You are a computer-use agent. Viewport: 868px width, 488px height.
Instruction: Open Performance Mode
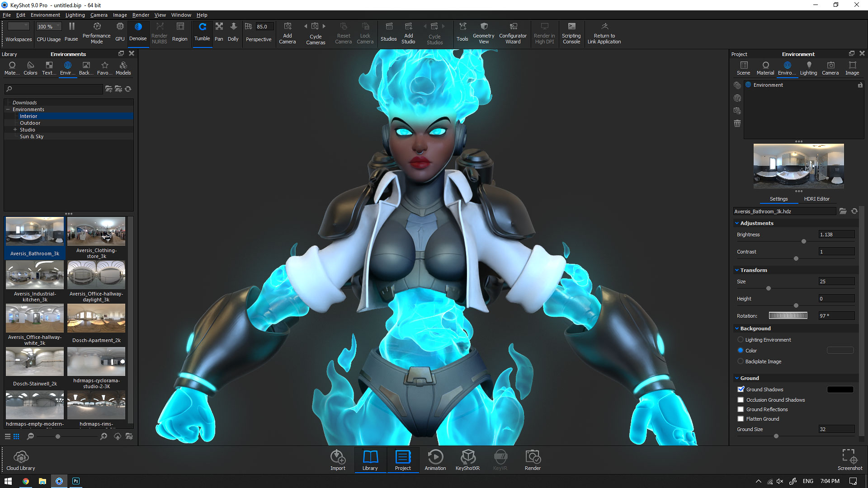[x=97, y=33]
